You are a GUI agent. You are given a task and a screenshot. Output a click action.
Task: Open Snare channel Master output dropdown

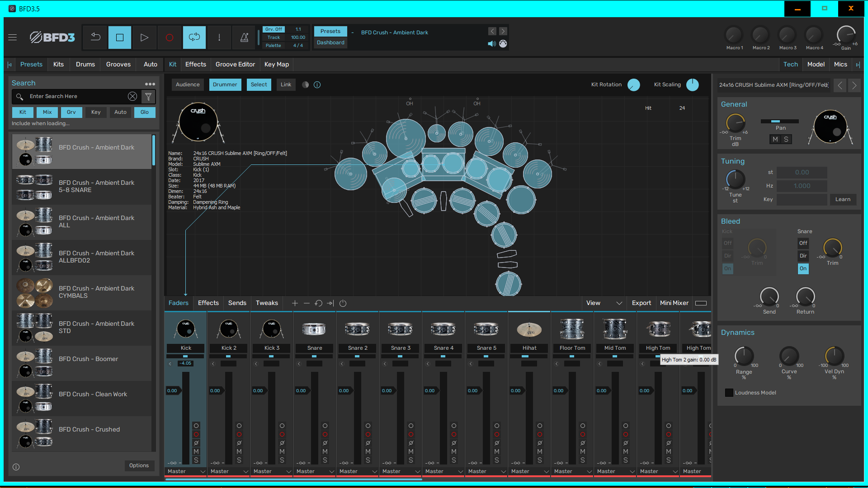click(x=315, y=471)
